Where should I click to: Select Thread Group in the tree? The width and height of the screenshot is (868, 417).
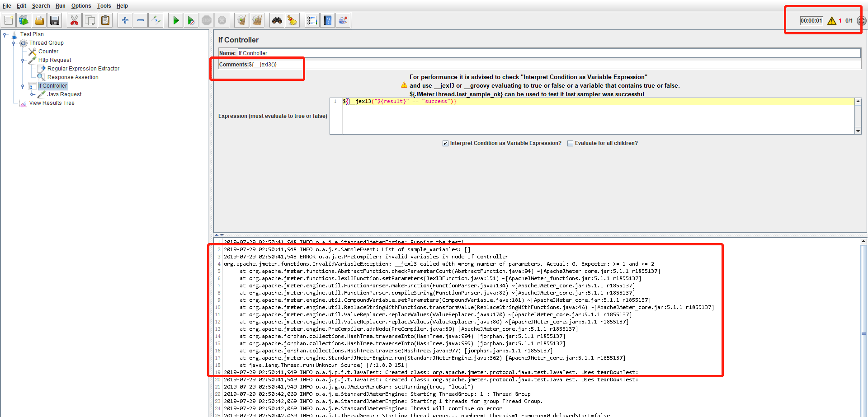47,43
